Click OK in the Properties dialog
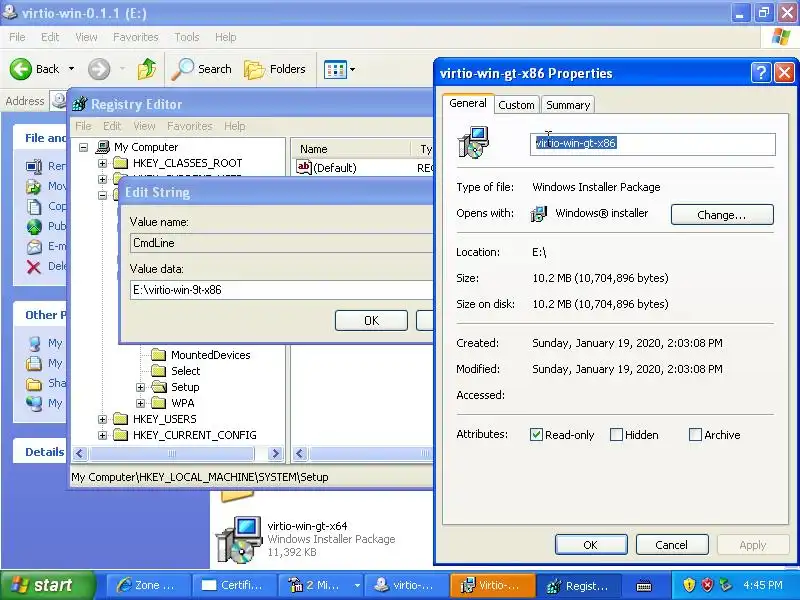Image resolution: width=800 pixels, height=600 pixels. pos(591,545)
